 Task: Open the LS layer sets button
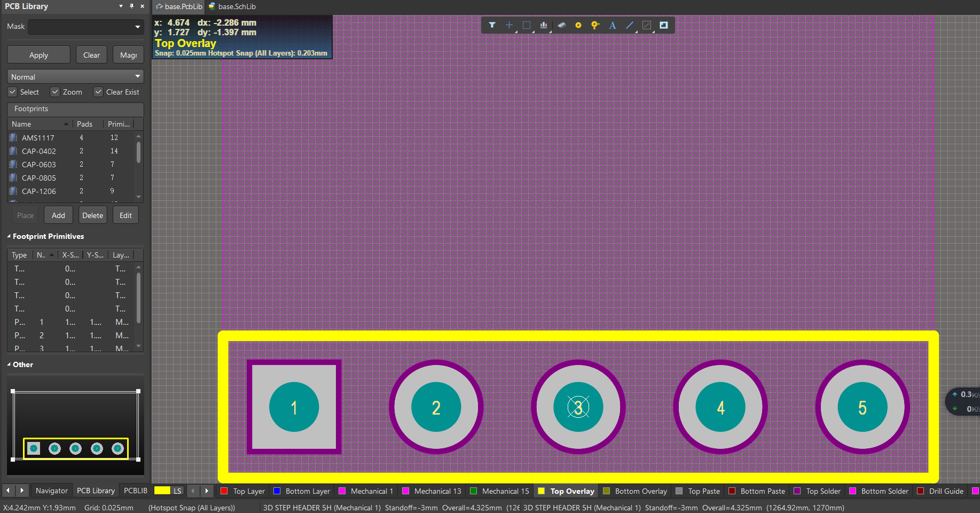(x=177, y=491)
